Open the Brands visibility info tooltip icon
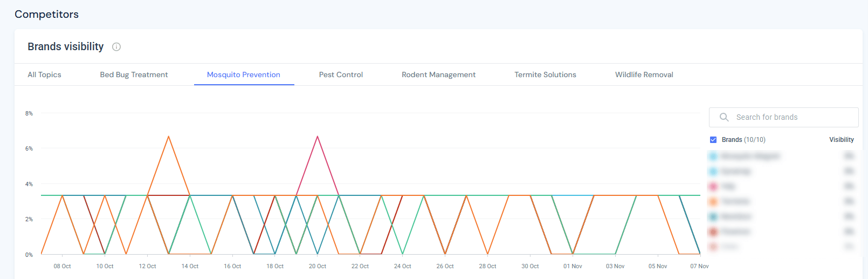 pos(116,47)
